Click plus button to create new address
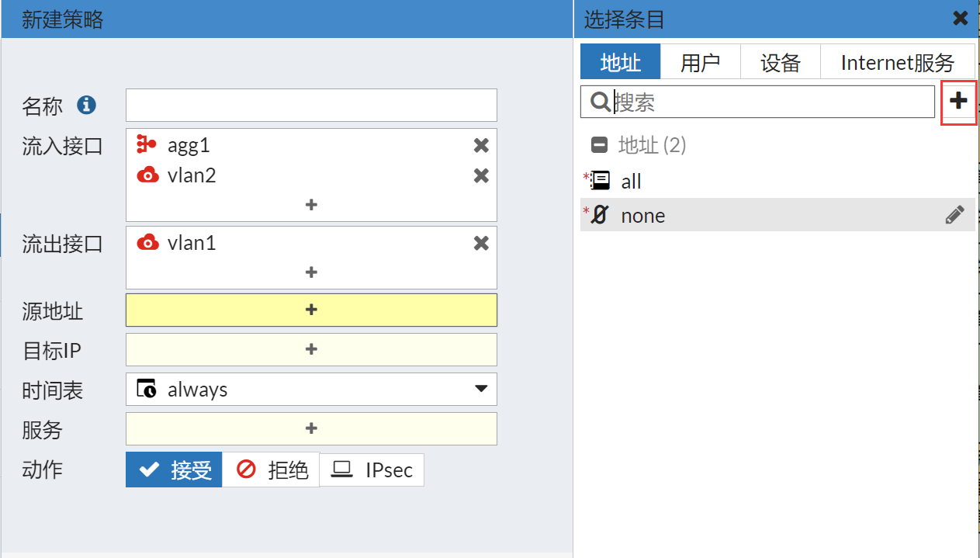Viewport: 980px width, 558px height. click(x=959, y=101)
